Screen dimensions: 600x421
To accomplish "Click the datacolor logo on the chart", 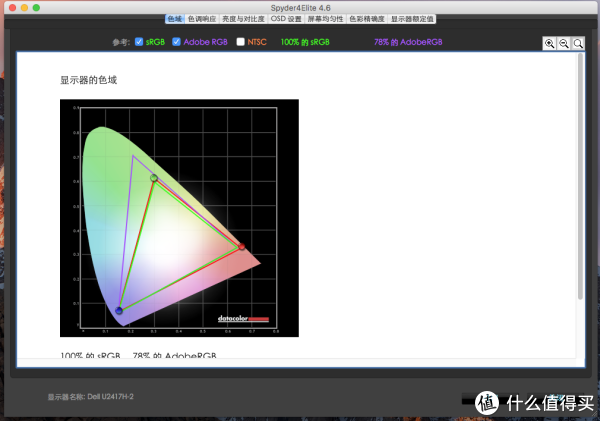I will coord(243,318).
